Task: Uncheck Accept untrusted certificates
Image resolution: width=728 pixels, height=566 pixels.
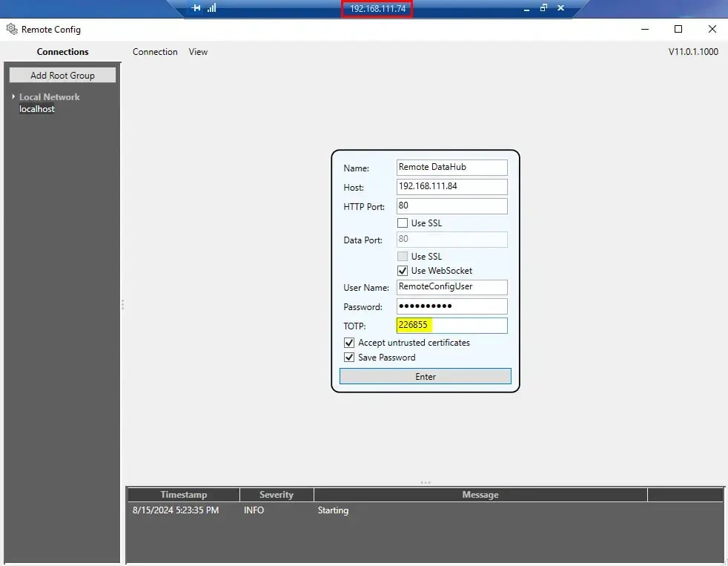Action: point(349,342)
